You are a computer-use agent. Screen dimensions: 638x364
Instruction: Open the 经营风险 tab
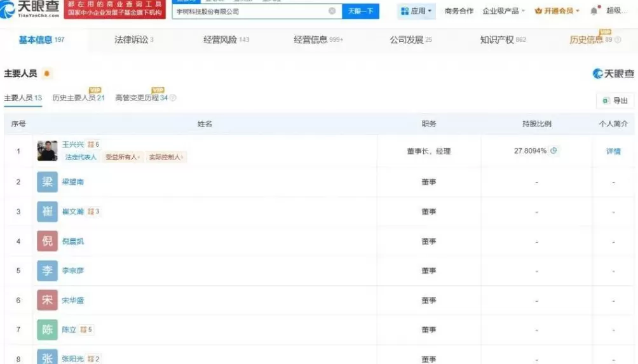pos(226,39)
